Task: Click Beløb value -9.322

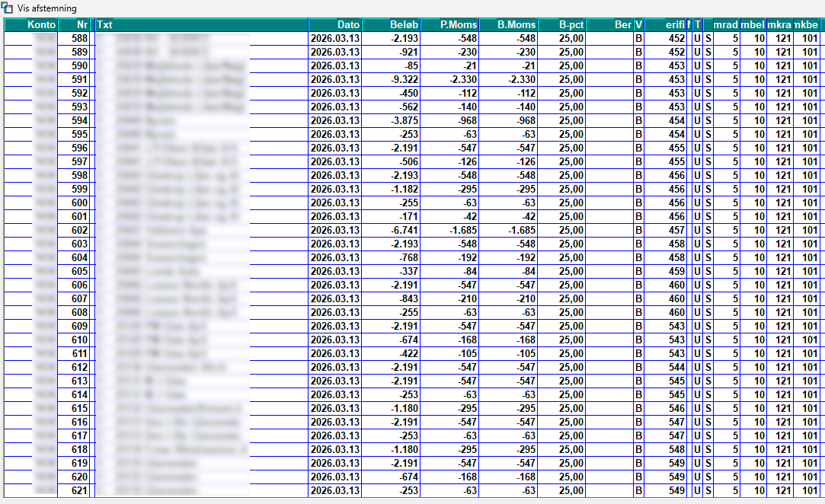Action: point(405,79)
